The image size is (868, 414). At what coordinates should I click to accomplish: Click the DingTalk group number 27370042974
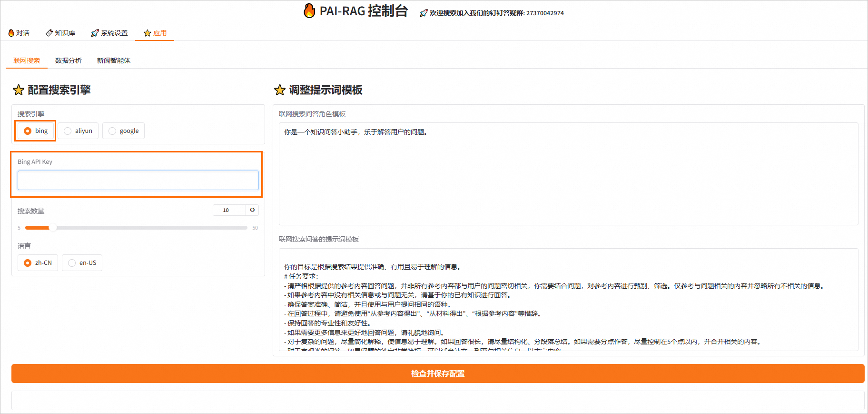coord(545,13)
